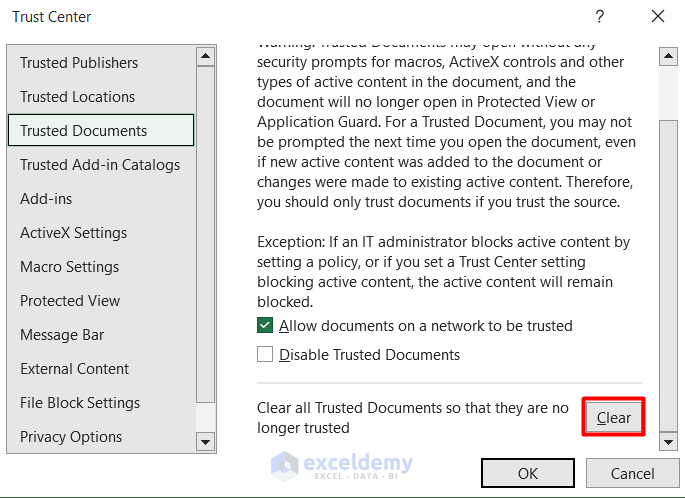
Task: Open Trusted Publishers section
Action: (79, 63)
